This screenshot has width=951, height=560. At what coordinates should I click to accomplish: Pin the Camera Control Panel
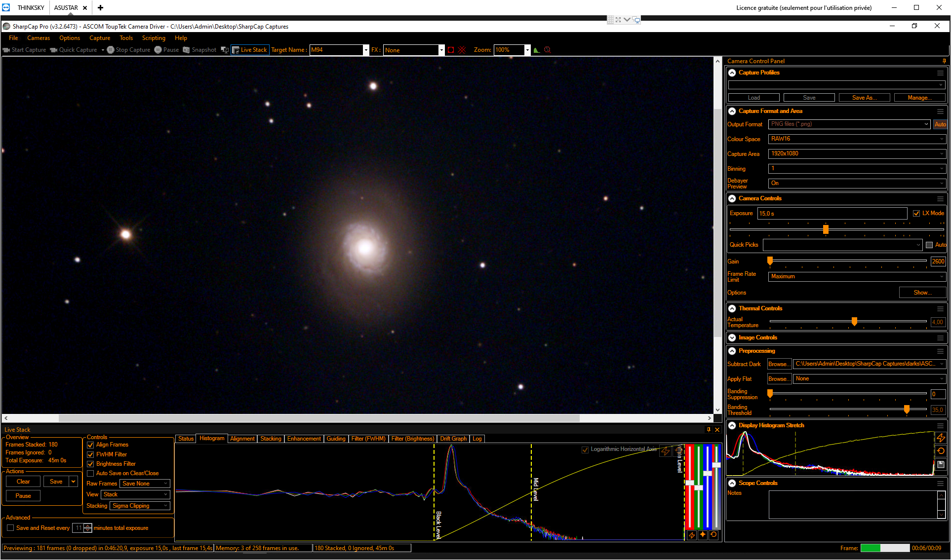click(x=944, y=61)
